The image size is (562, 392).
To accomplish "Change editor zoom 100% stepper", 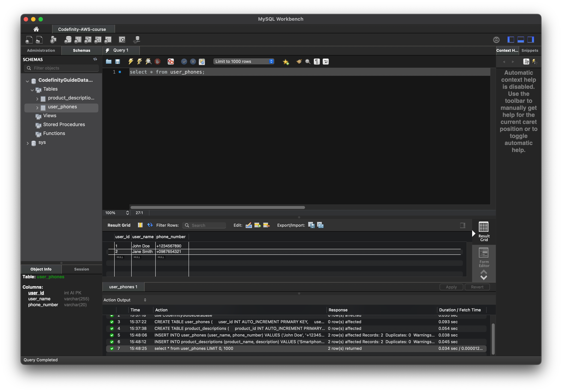I will pos(128,213).
